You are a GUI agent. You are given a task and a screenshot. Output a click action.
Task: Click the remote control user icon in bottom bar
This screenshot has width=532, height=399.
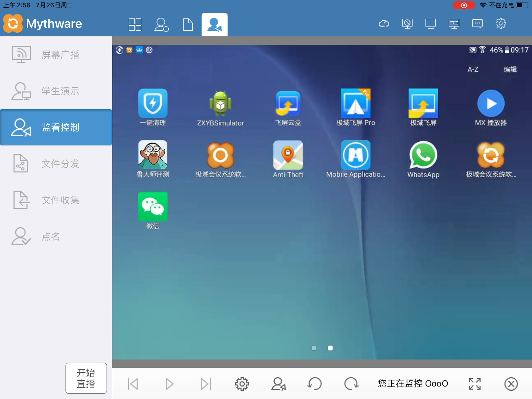(278, 384)
